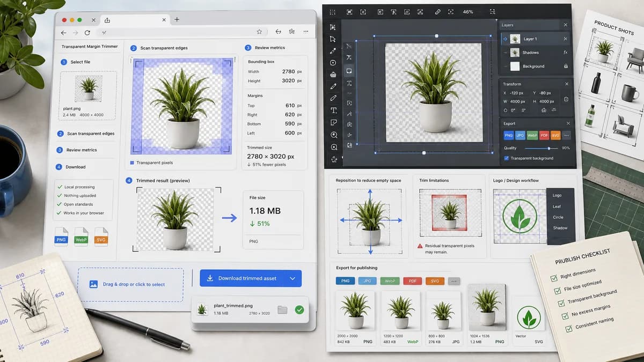Image resolution: width=644 pixels, height=362 pixels.
Task: Select the Shadows layer thumbnail
Action: pos(515,53)
